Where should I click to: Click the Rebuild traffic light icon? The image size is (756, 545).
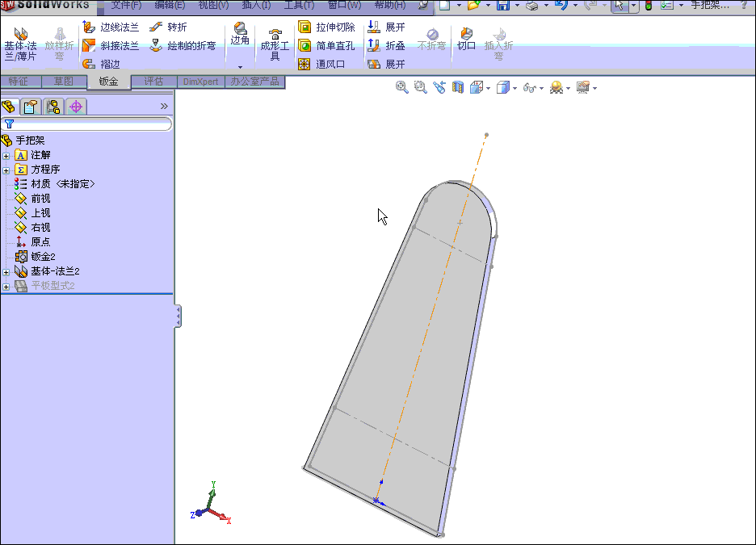(x=649, y=6)
